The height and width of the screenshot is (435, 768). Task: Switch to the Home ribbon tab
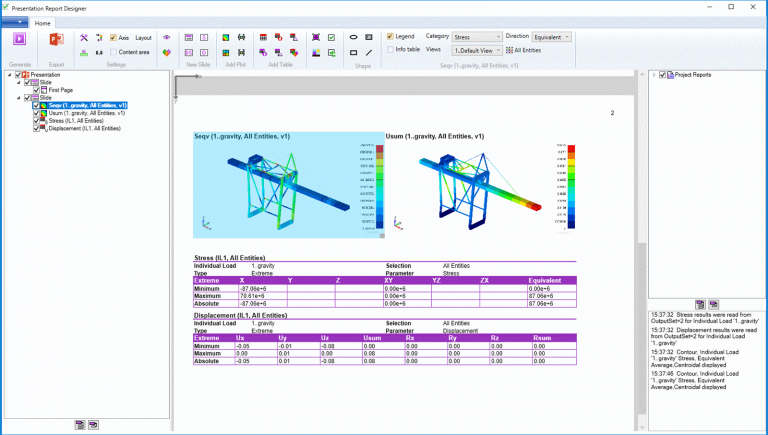pos(43,22)
